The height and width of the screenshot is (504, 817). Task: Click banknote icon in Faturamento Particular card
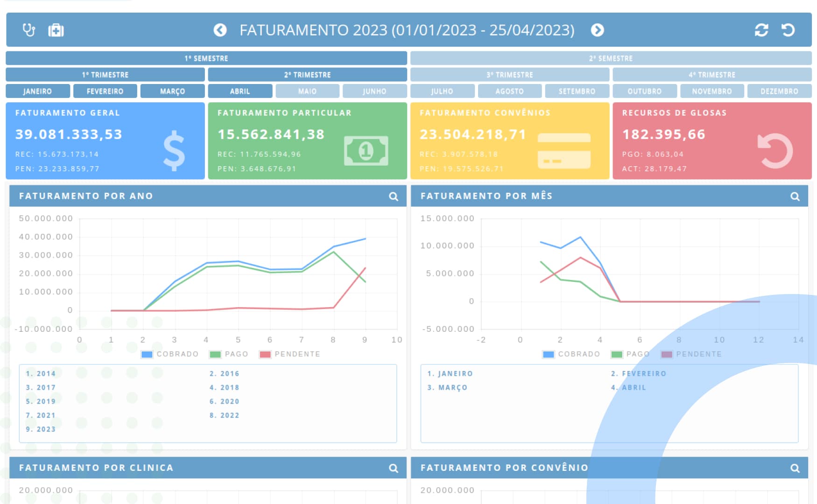click(366, 151)
